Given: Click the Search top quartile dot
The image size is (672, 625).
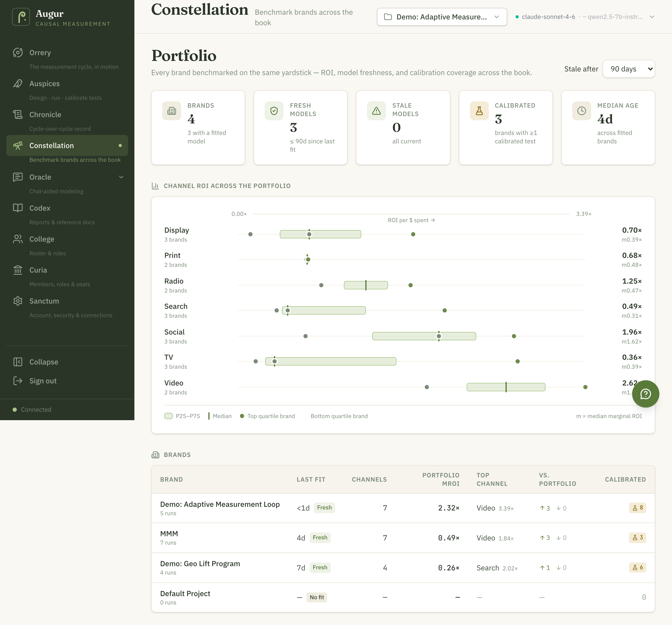Looking at the screenshot, I should tap(444, 310).
